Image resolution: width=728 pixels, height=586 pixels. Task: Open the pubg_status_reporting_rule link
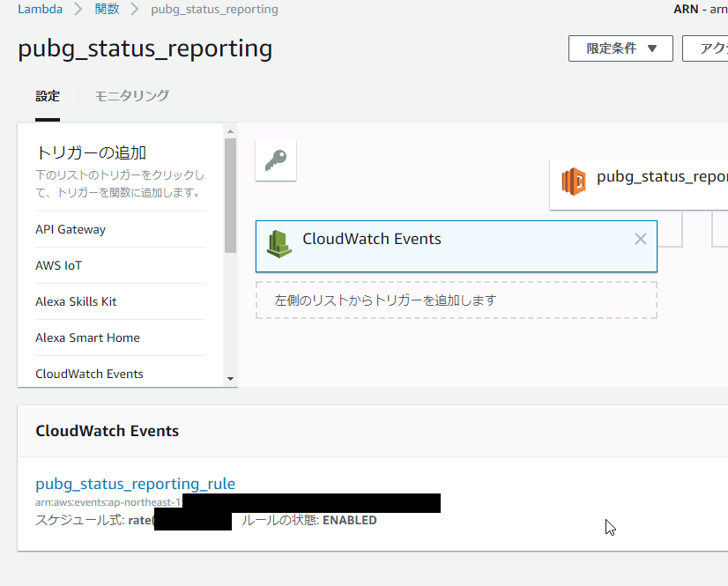(135, 484)
